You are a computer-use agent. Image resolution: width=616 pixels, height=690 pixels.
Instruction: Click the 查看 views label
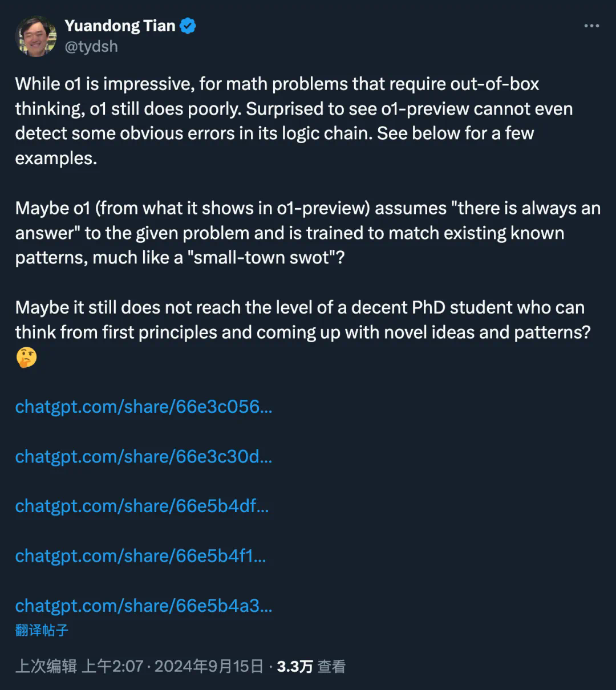(x=331, y=667)
